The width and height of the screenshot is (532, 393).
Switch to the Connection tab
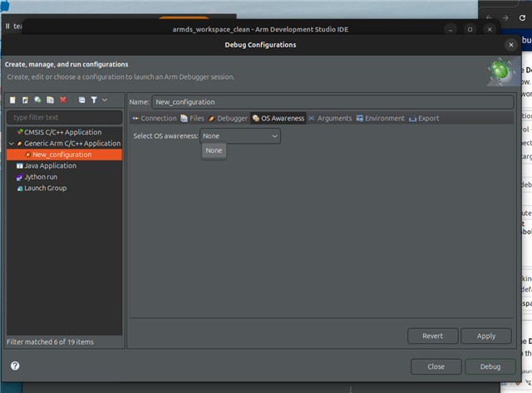tap(154, 118)
